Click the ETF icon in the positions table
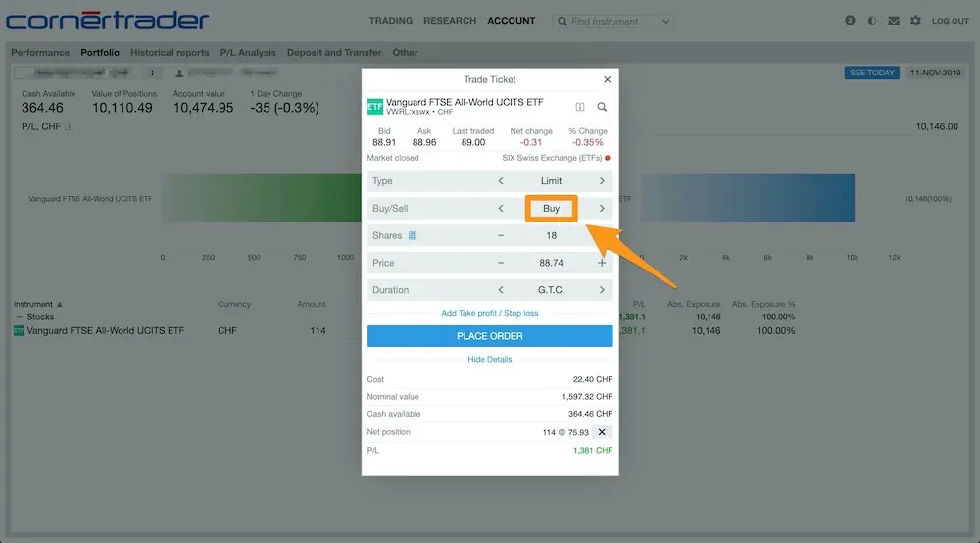 tap(19, 330)
